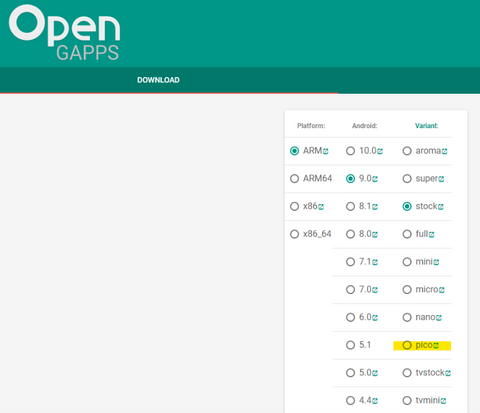Click the Android: column heading
Image resolution: width=480 pixels, height=413 pixels.
[365, 126]
